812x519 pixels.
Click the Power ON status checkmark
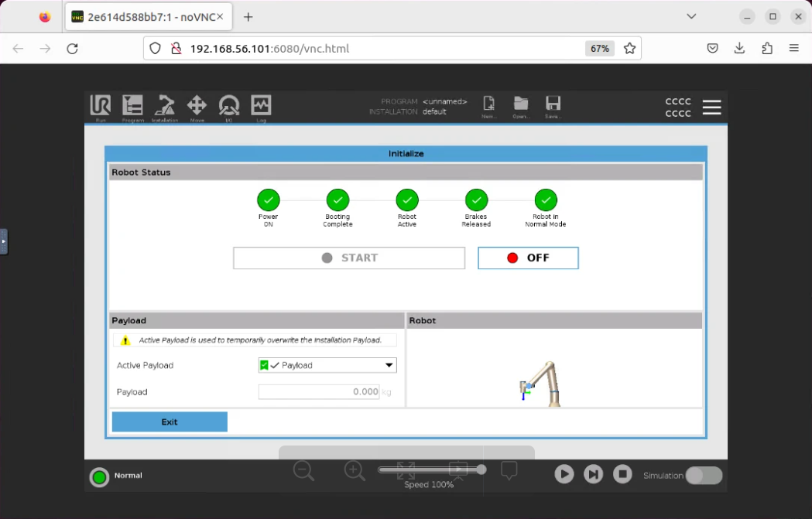[x=269, y=200]
